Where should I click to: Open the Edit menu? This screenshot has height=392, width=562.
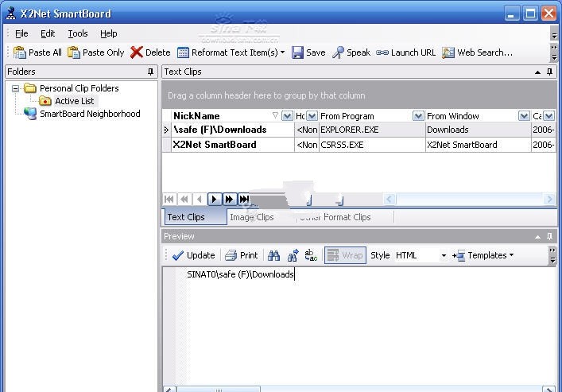click(48, 33)
